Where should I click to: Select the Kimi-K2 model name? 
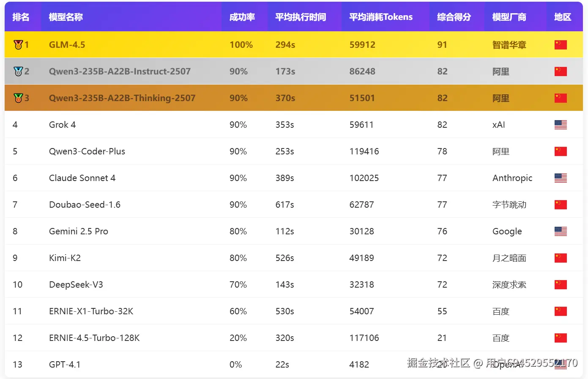65,258
